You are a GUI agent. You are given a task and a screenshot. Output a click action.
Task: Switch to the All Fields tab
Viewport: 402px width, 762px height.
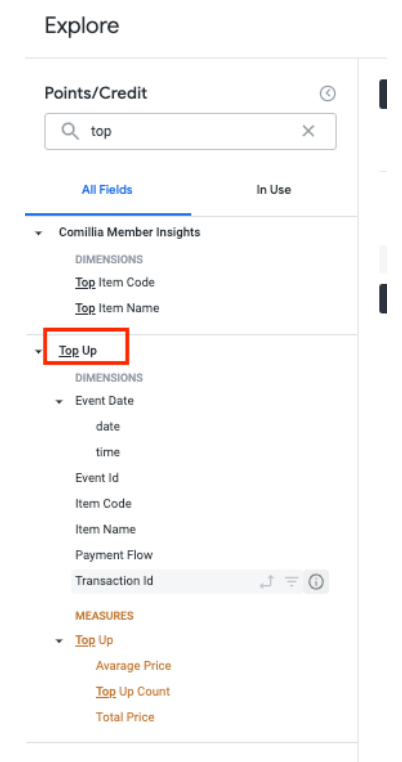click(107, 190)
